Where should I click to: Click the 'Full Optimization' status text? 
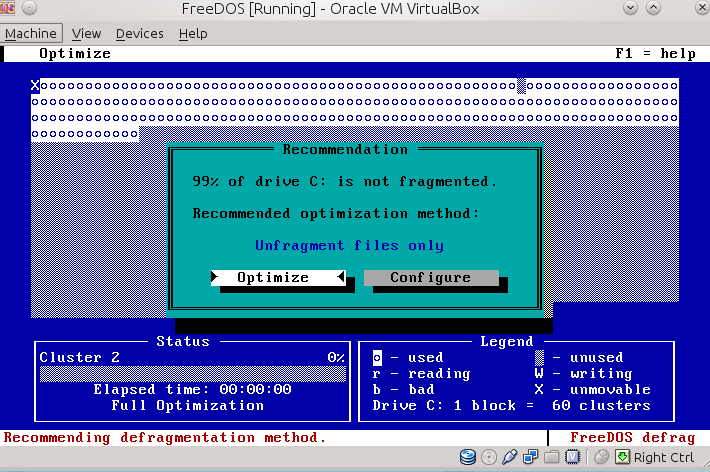188,405
